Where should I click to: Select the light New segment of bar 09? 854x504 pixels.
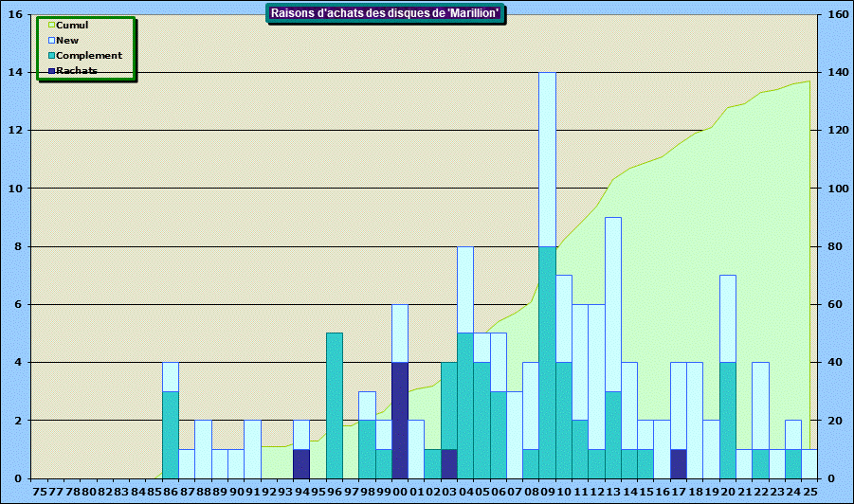point(547,159)
